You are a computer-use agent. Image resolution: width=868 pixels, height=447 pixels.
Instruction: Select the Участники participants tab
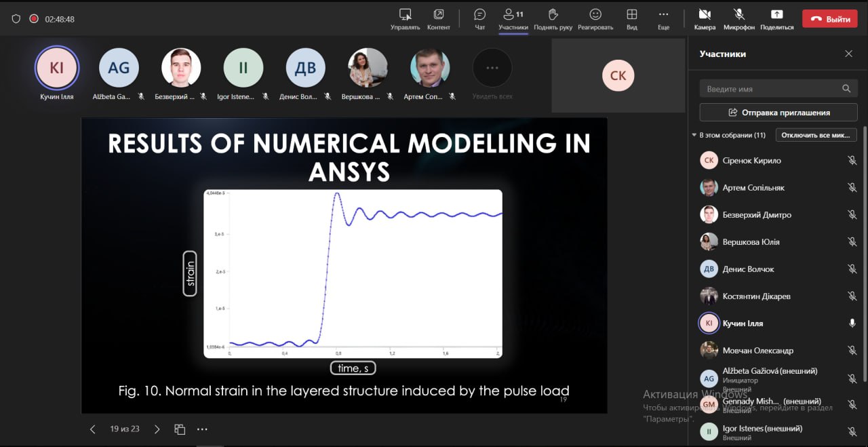[513, 20]
